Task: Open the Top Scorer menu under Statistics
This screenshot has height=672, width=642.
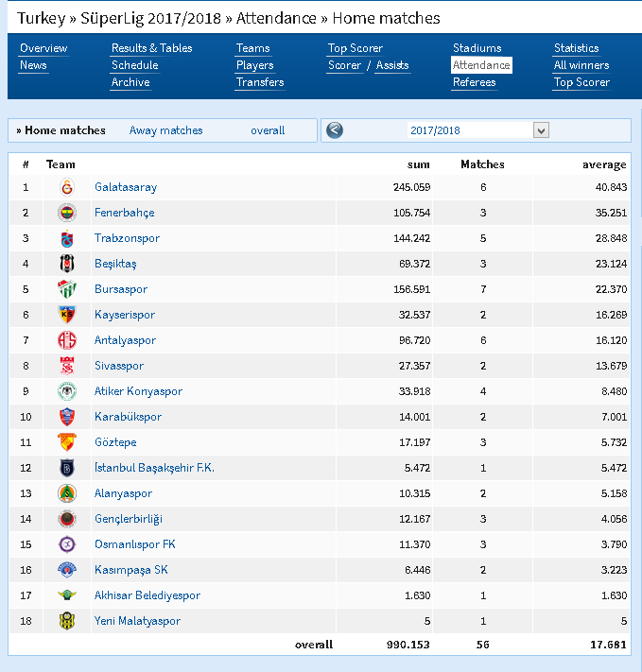Action: pyautogui.click(x=581, y=82)
